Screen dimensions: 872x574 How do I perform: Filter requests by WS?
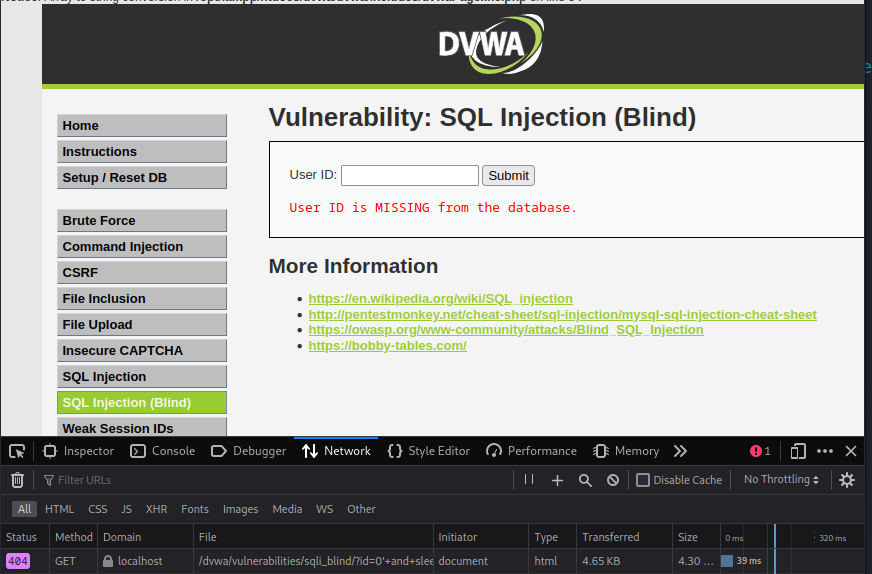coord(324,509)
